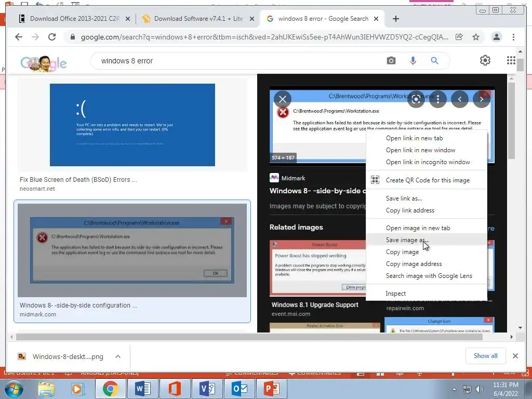
Task: Choose Open link in new tab
Action: pyautogui.click(x=427, y=138)
